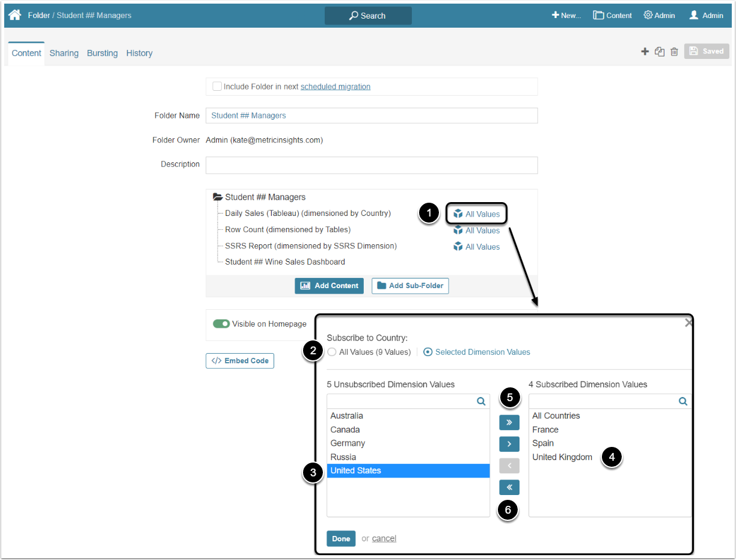Click search magnifier in Unsubscribed Dimension Values
Viewport: 736px width, 560px height.
point(481,401)
